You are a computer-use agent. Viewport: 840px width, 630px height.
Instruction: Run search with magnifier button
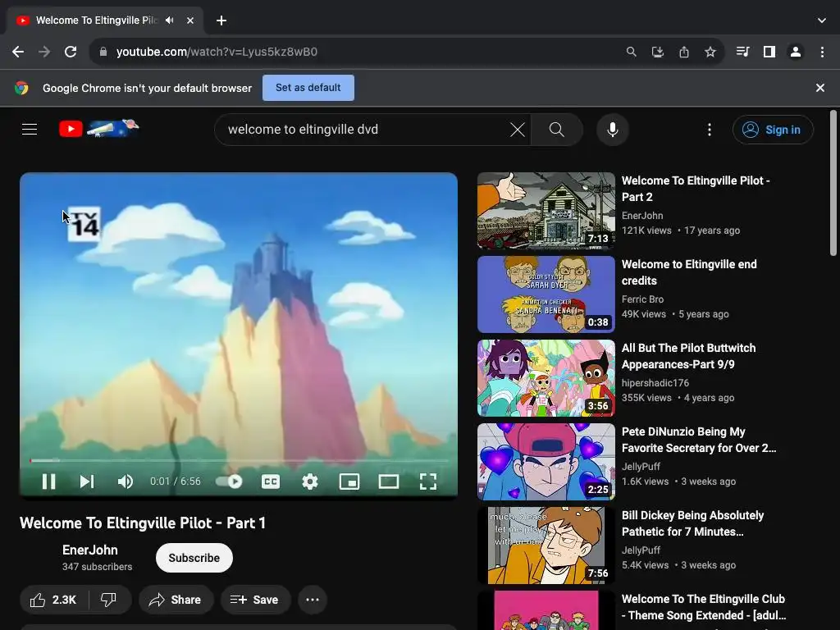pos(557,130)
